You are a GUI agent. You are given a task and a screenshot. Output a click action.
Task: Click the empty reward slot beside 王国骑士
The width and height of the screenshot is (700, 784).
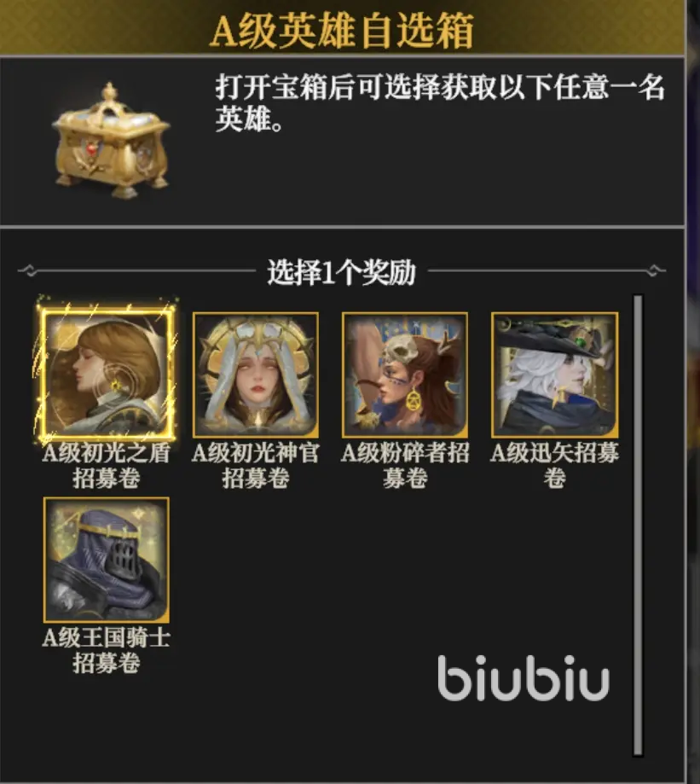(255, 560)
